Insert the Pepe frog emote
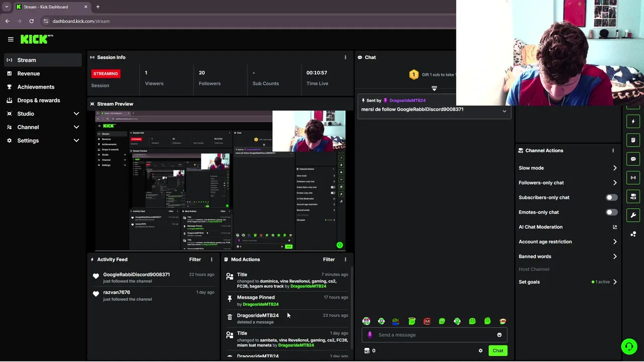644x362 pixels. [x=396, y=321]
